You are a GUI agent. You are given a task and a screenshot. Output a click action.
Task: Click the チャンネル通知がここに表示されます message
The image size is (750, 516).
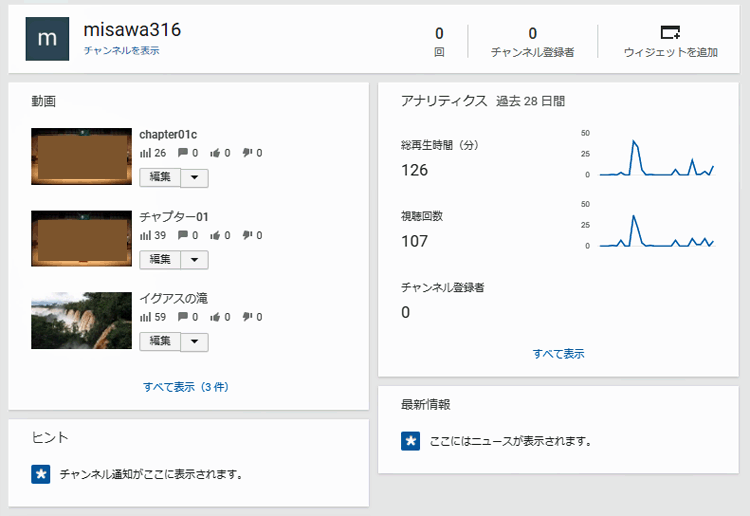click(x=151, y=474)
